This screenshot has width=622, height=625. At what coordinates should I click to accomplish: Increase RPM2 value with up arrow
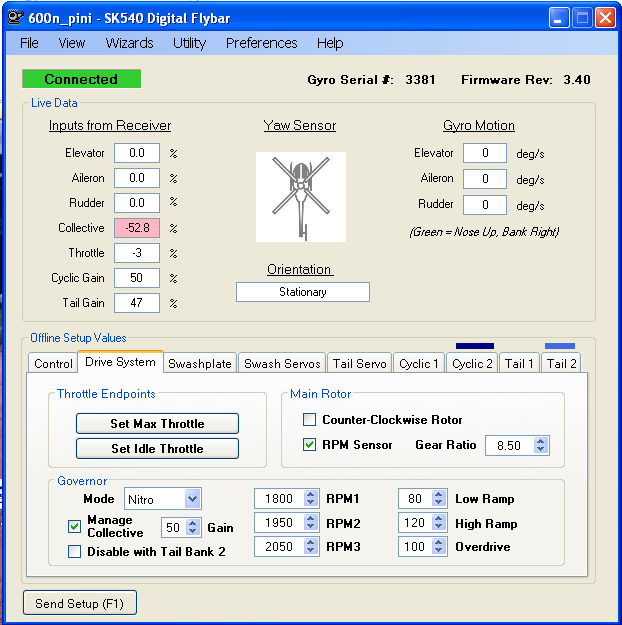311,518
